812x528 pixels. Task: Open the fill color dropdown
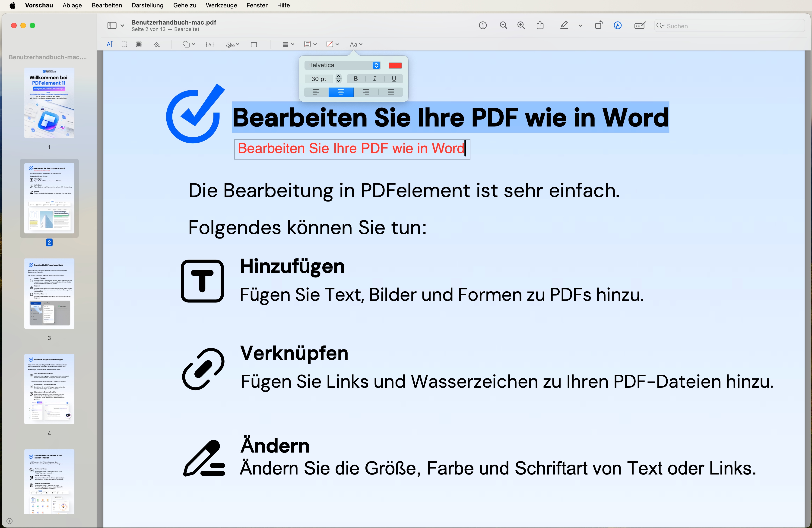(333, 44)
